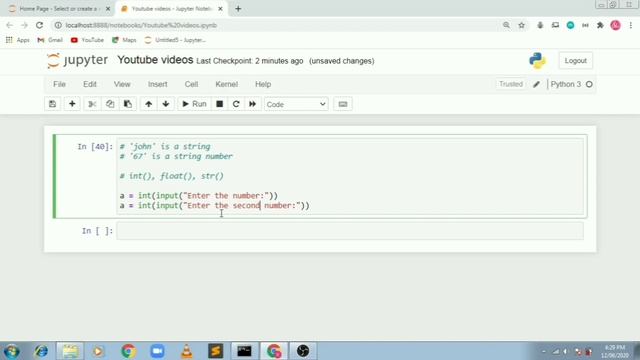
Task: Open a new browser tab
Action: click(x=238, y=9)
